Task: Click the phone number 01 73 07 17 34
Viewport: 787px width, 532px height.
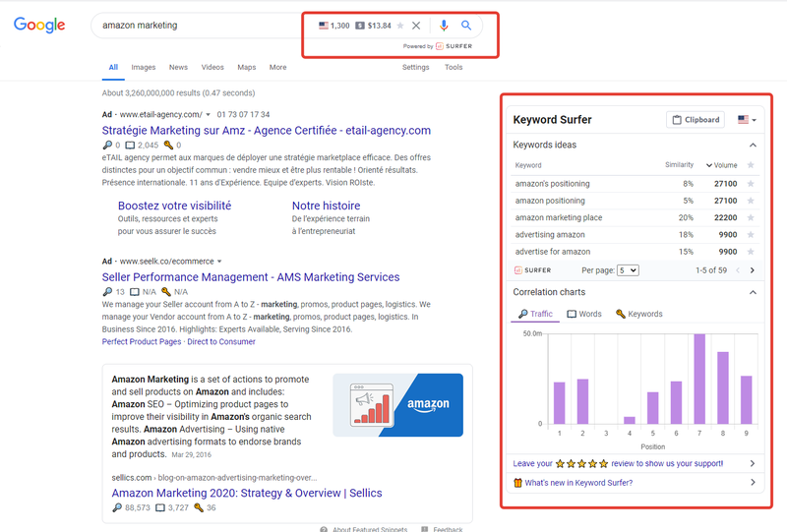Action: (243, 114)
